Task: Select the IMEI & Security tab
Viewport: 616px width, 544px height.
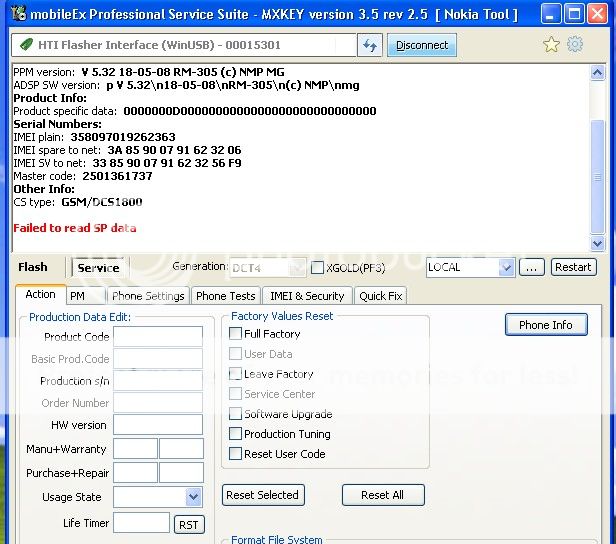Action: pos(307,296)
